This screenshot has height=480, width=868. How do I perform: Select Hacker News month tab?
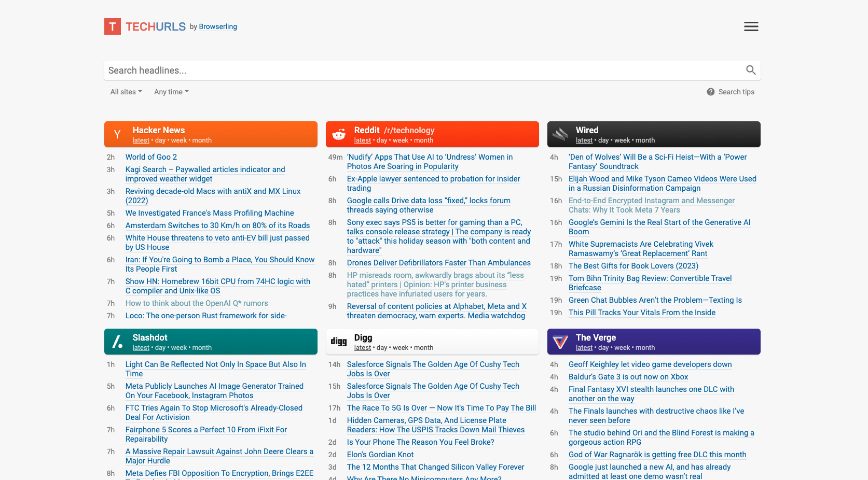pos(202,140)
